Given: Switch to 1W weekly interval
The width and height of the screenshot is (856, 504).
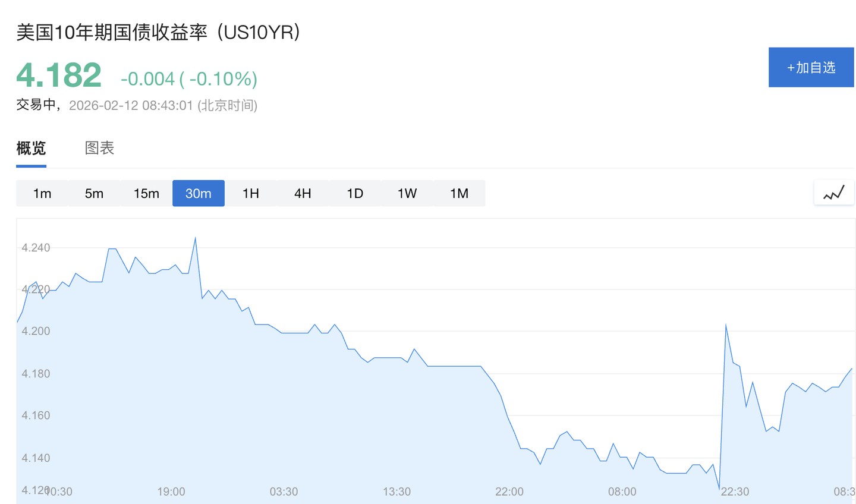Looking at the screenshot, I should [x=407, y=193].
